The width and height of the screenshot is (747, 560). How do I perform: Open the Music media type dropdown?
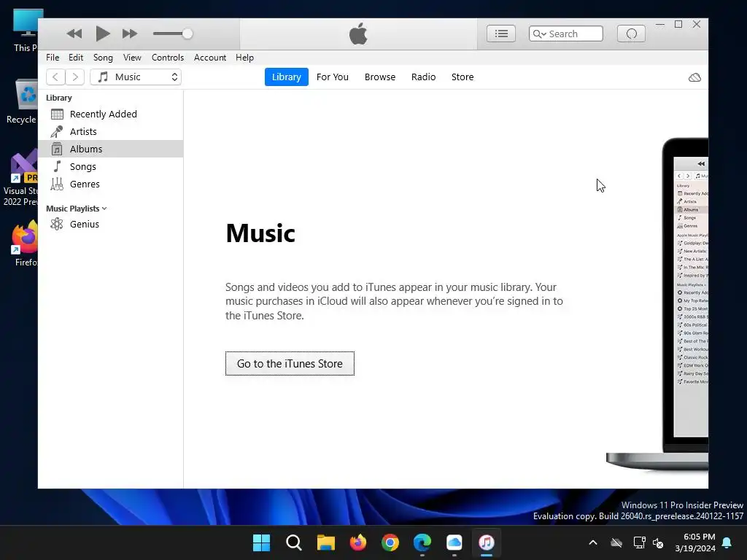[136, 77]
